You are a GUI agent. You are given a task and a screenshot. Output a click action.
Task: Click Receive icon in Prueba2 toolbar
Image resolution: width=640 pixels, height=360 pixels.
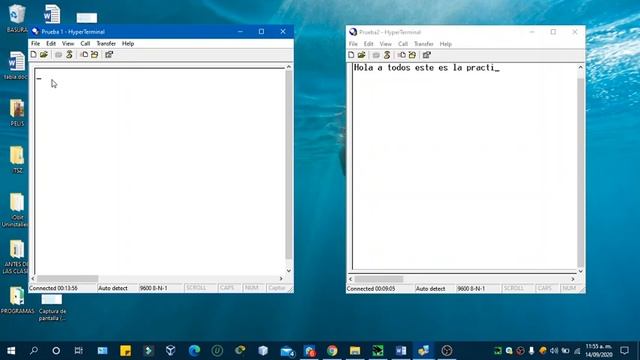(412, 55)
